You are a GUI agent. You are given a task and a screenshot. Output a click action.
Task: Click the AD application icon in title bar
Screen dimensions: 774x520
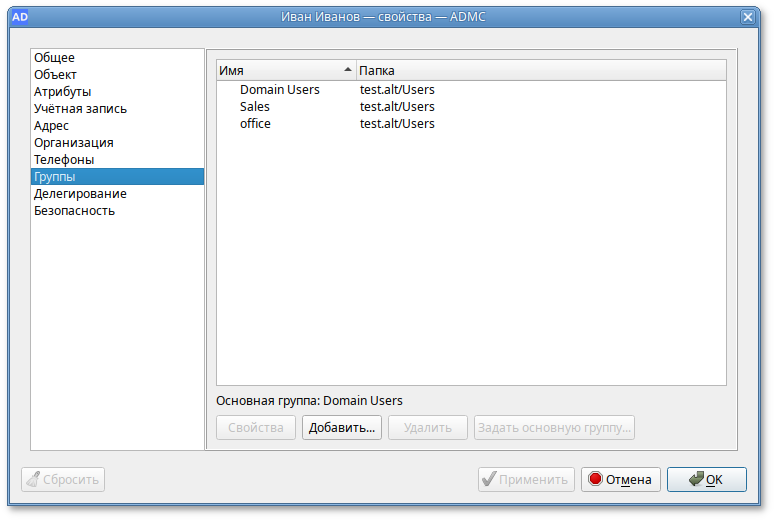(19, 16)
